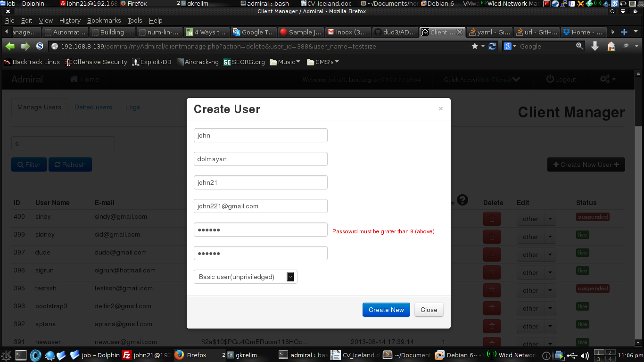The height and width of the screenshot is (362, 644).
Task: Open the Music bookmarks folder dropdown
Action: pos(285,62)
